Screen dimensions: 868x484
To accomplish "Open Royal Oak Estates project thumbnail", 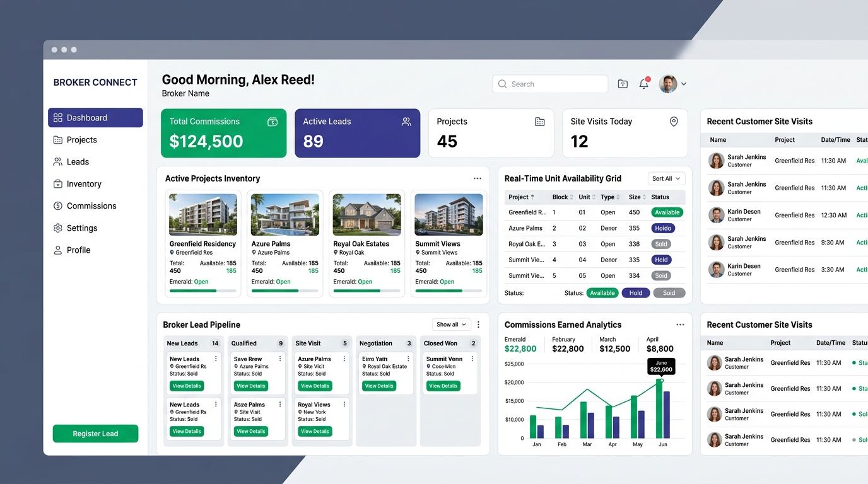I will [367, 214].
